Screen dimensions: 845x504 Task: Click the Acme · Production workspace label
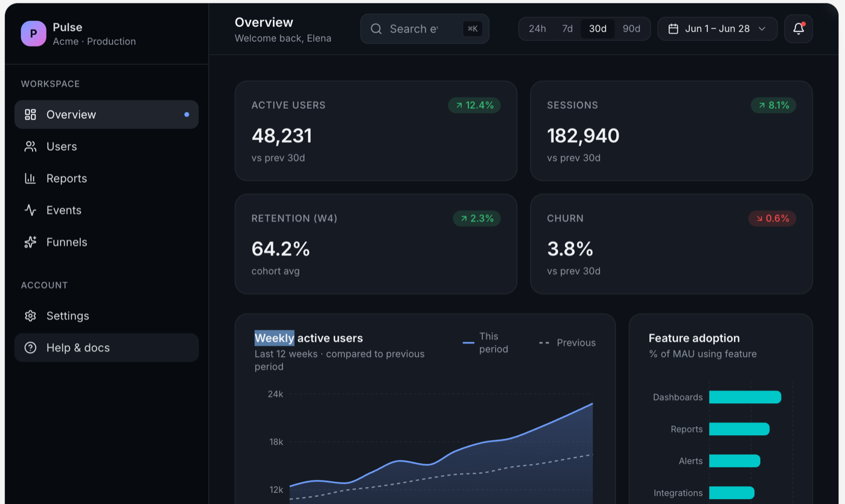pyautogui.click(x=94, y=42)
